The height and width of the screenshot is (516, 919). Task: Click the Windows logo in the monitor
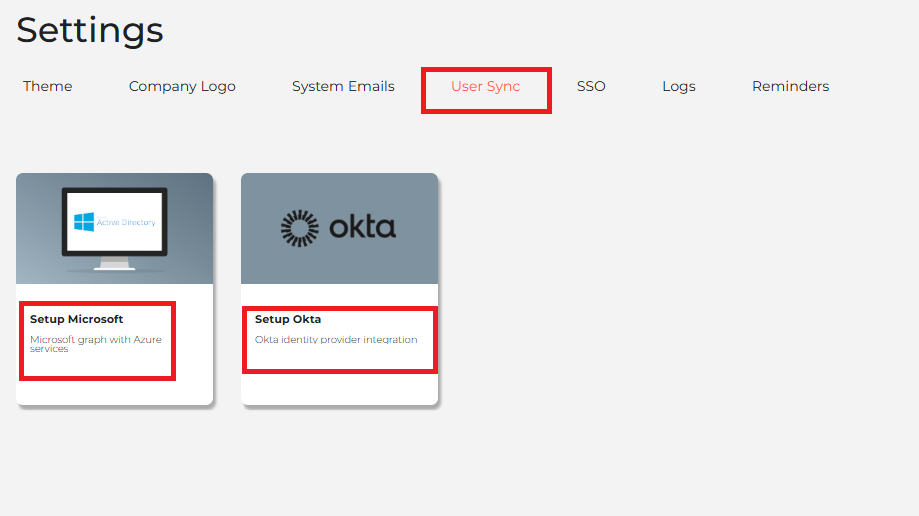[84, 222]
